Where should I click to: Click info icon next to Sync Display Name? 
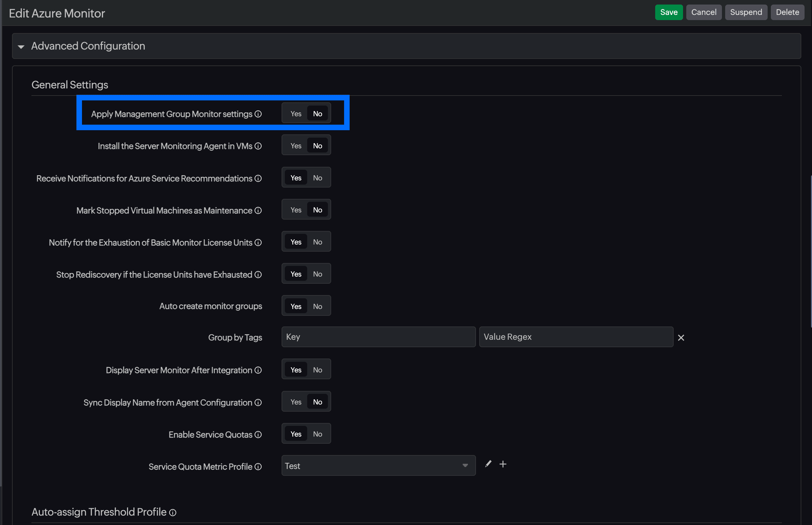(258, 402)
